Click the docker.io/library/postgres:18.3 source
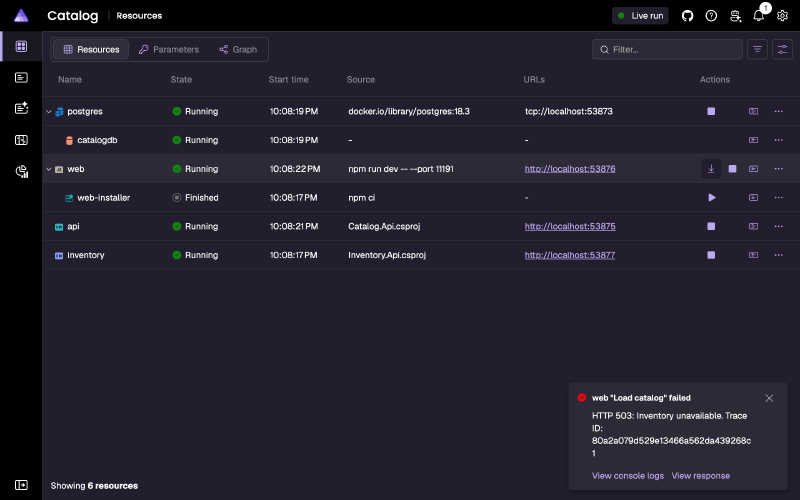Image resolution: width=800 pixels, height=500 pixels. click(x=409, y=111)
